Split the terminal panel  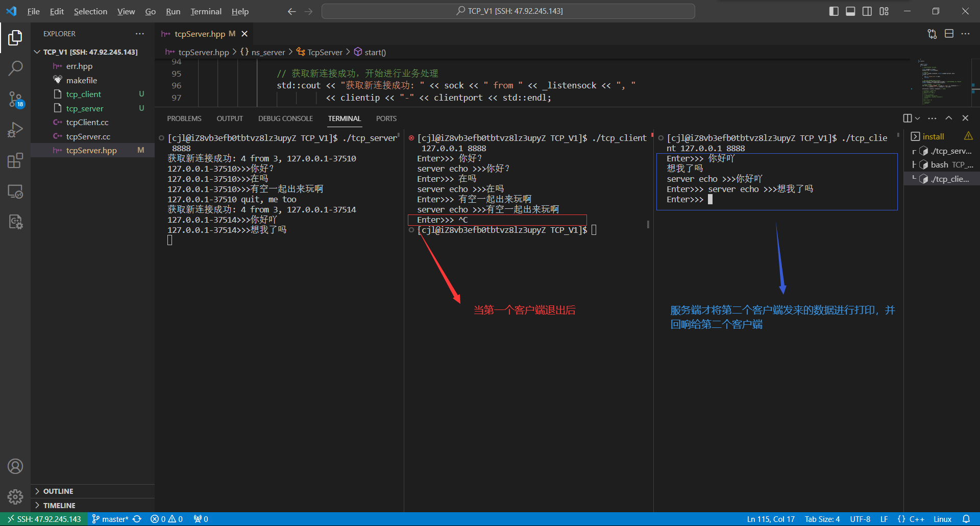[907, 118]
